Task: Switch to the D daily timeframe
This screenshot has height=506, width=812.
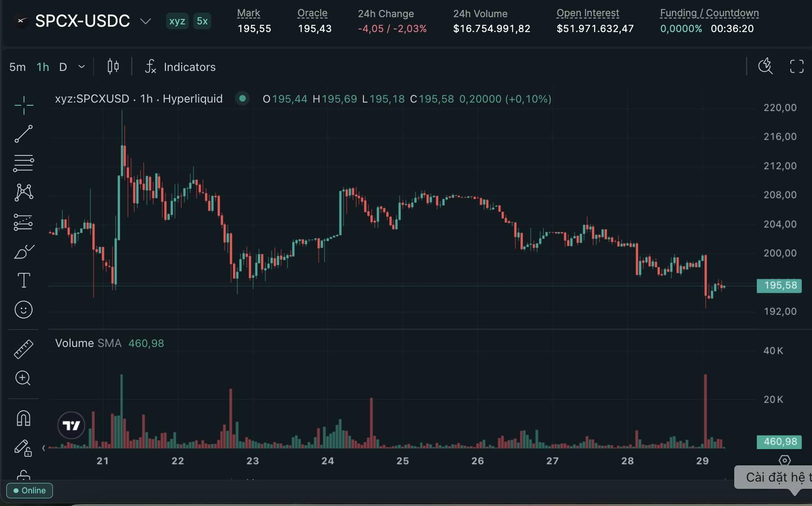Action: tap(63, 67)
